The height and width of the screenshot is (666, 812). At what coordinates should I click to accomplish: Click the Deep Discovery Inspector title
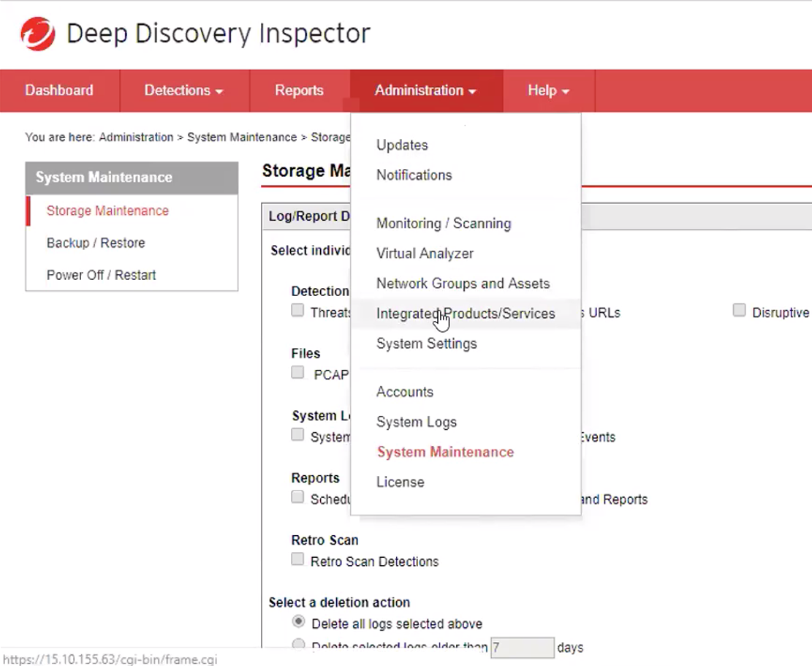219,34
